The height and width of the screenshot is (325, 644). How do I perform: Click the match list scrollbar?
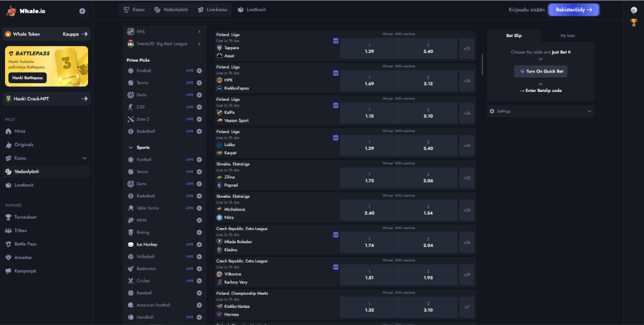(482, 63)
